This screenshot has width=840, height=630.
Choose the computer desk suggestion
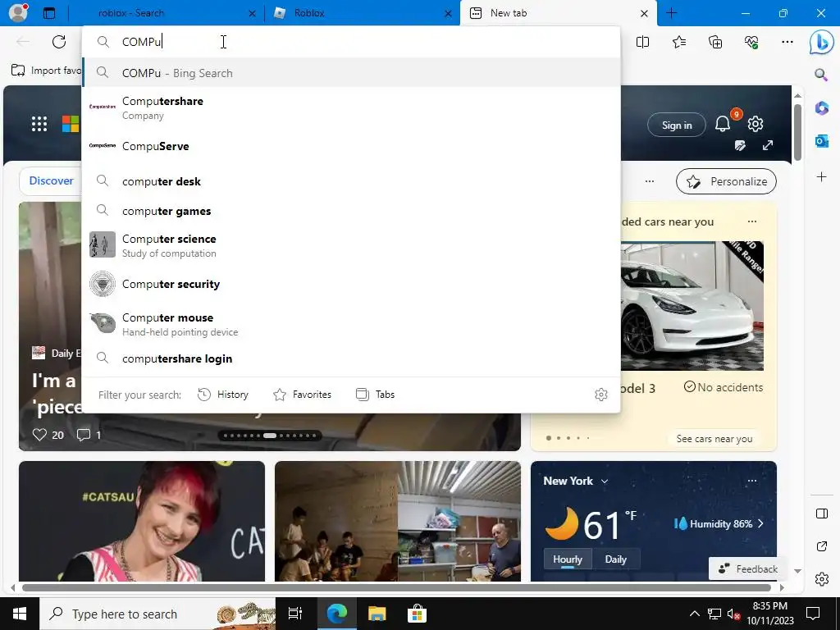[x=351, y=181]
